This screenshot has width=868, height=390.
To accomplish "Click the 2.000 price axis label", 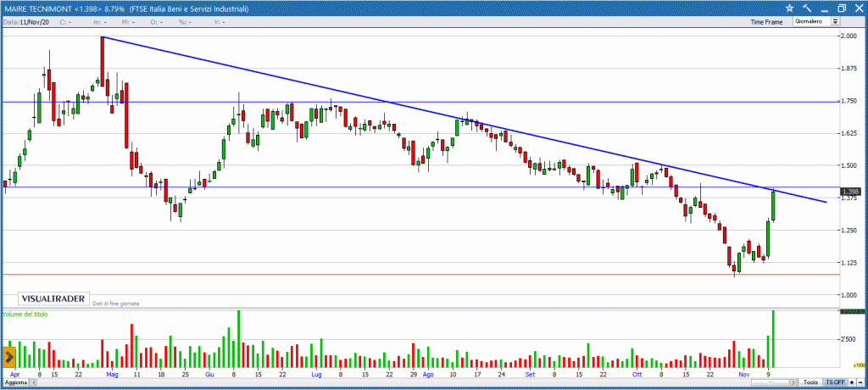I will (x=849, y=36).
